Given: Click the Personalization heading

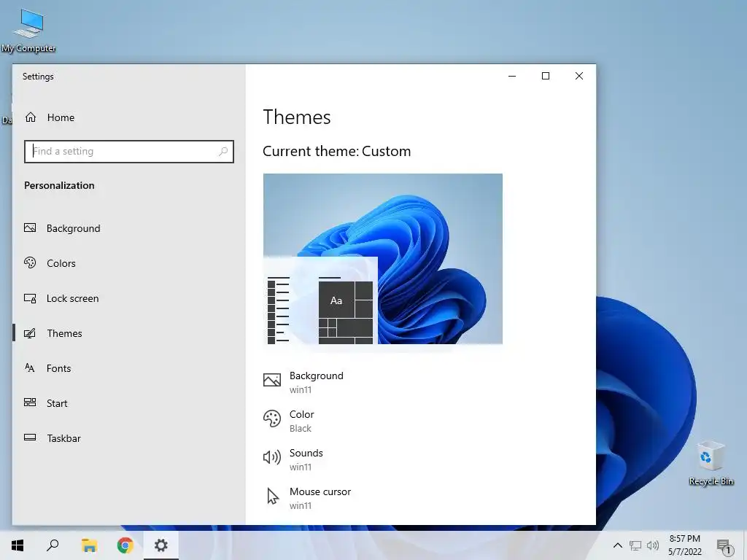Looking at the screenshot, I should coord(59,185).
